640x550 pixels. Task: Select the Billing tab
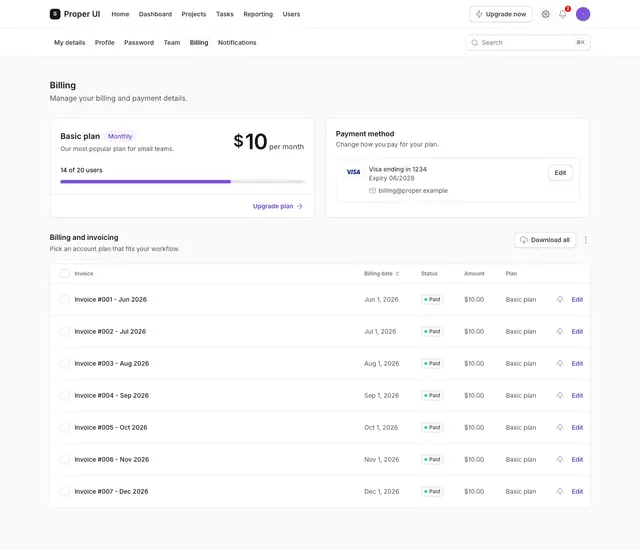point(199,42)
